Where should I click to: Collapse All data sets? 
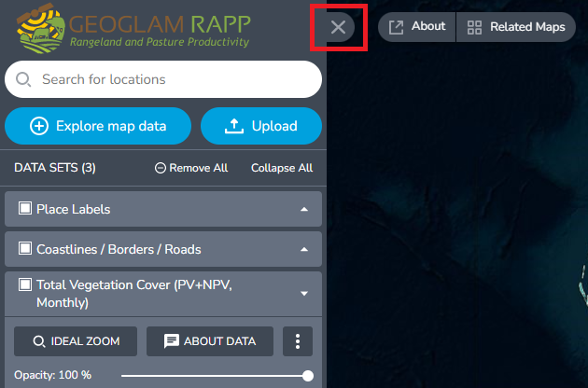click(x=281, y=168)
